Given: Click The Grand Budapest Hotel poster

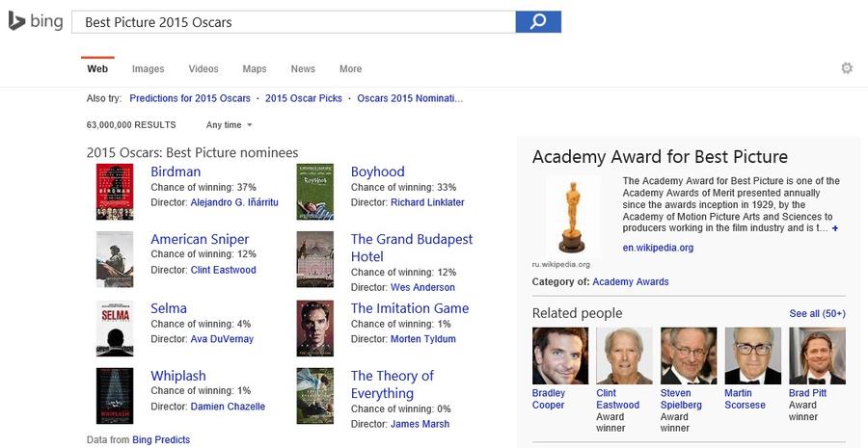Looking at the screenshot, I should [x=315, y=259].
